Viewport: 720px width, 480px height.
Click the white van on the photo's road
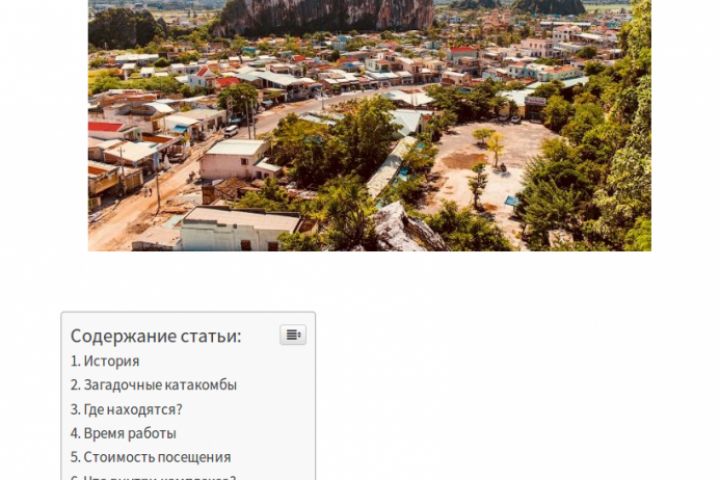point(231,131)
